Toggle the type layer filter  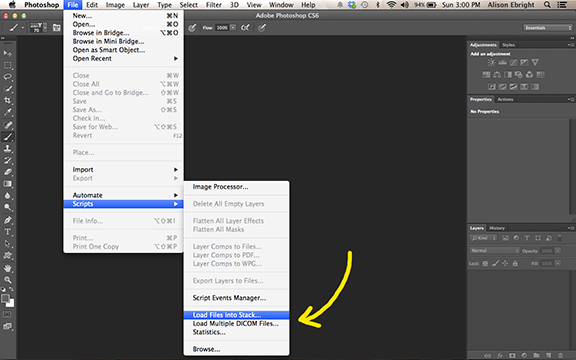pyautogui.click(x=527, y=238)
